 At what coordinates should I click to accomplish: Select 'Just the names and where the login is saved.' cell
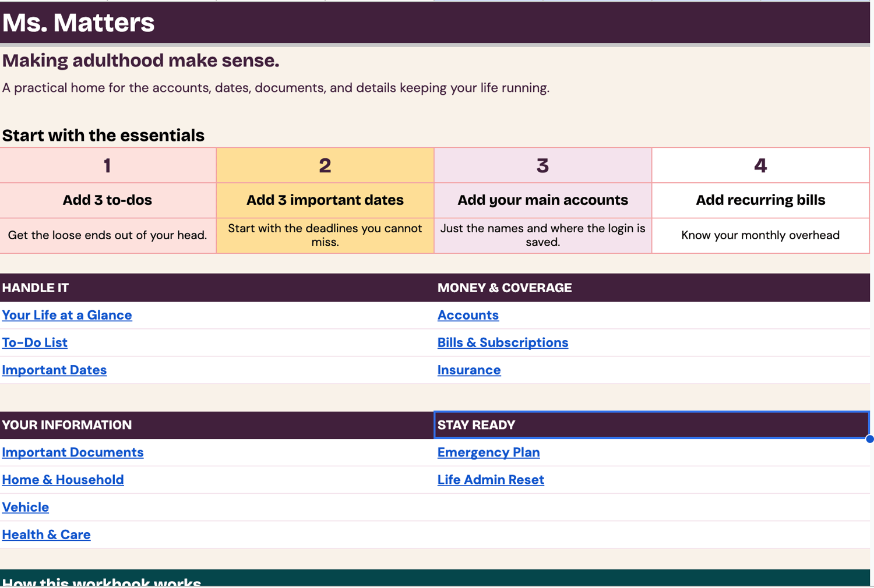pos(542,235)
